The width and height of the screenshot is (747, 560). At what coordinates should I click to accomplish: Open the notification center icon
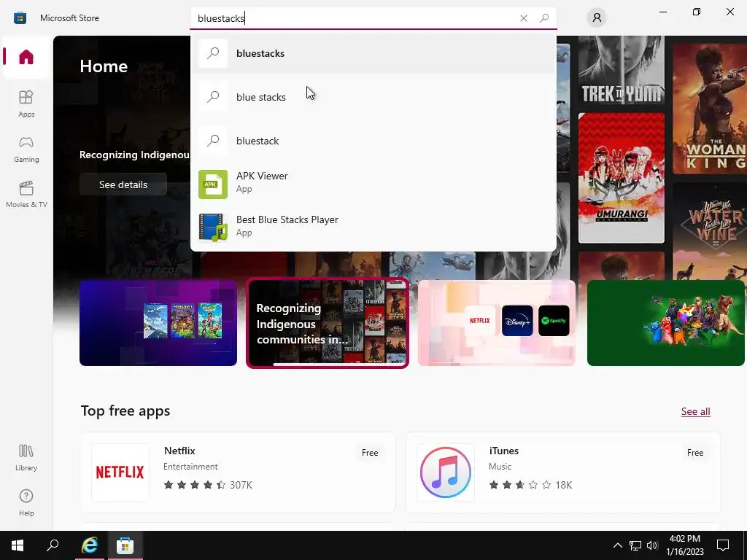coord(723,545)
